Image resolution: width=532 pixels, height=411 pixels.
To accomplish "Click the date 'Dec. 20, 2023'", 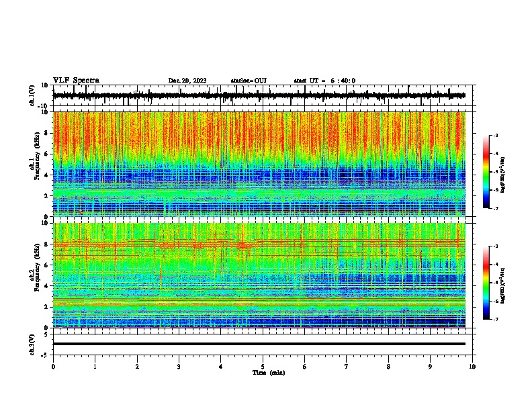I will click(187, 81).
